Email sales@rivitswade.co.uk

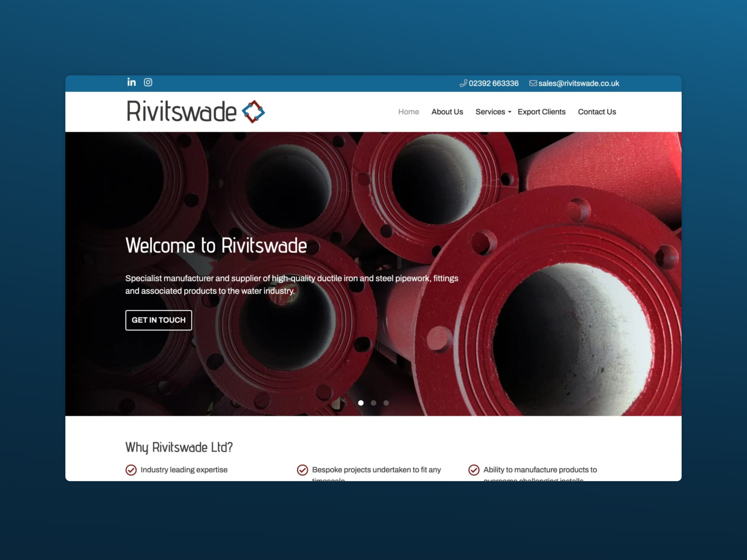click(x=578, y=83)
